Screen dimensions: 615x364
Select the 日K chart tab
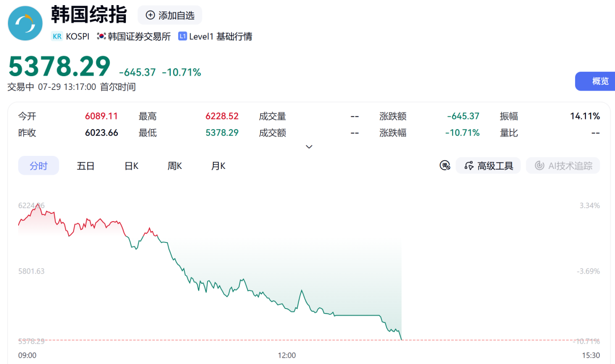pos(132,166)
